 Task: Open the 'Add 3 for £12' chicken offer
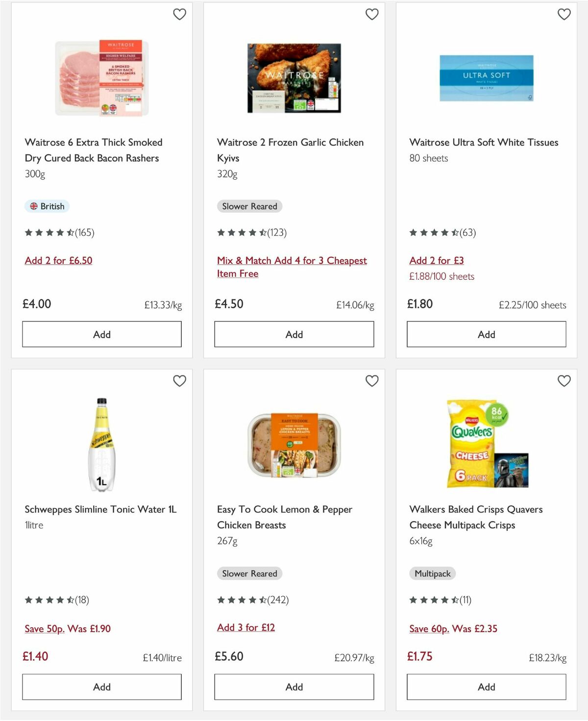(246, 627)
